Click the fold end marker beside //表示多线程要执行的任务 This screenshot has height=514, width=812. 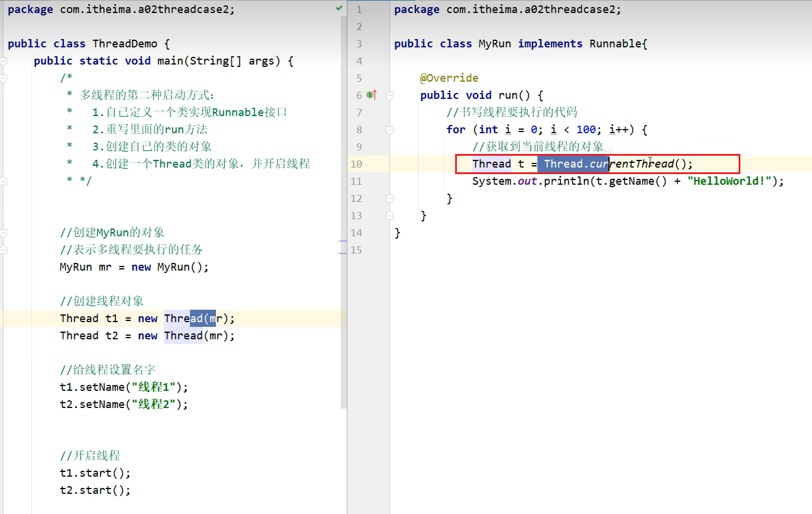(x=4, y=250)
